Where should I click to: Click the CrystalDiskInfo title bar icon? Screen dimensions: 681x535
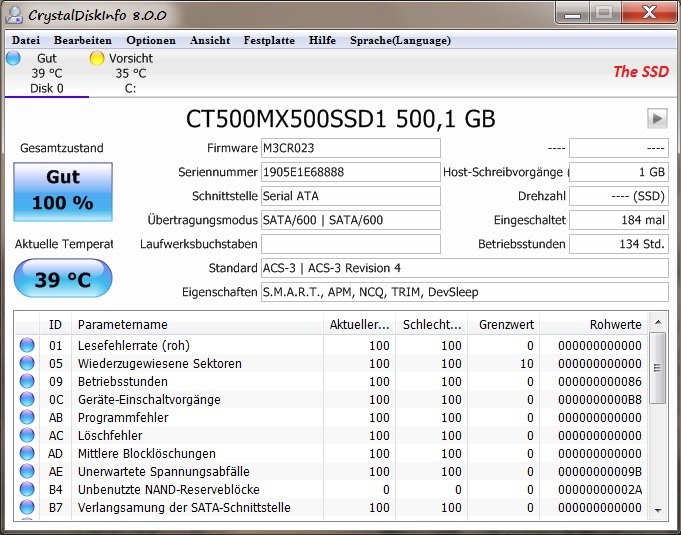point(14,14)
